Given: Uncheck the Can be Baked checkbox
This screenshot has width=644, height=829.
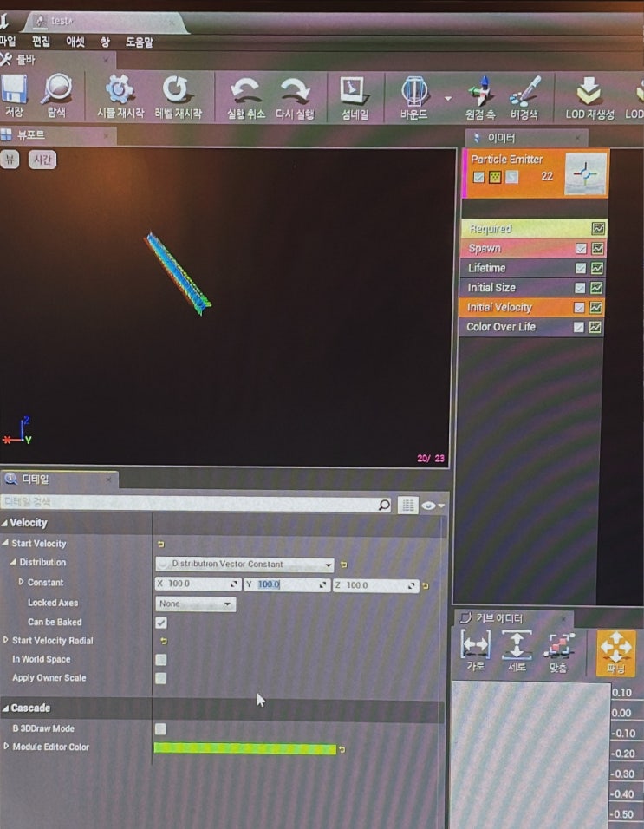Looking at the screenshot, I should [161, 623].
